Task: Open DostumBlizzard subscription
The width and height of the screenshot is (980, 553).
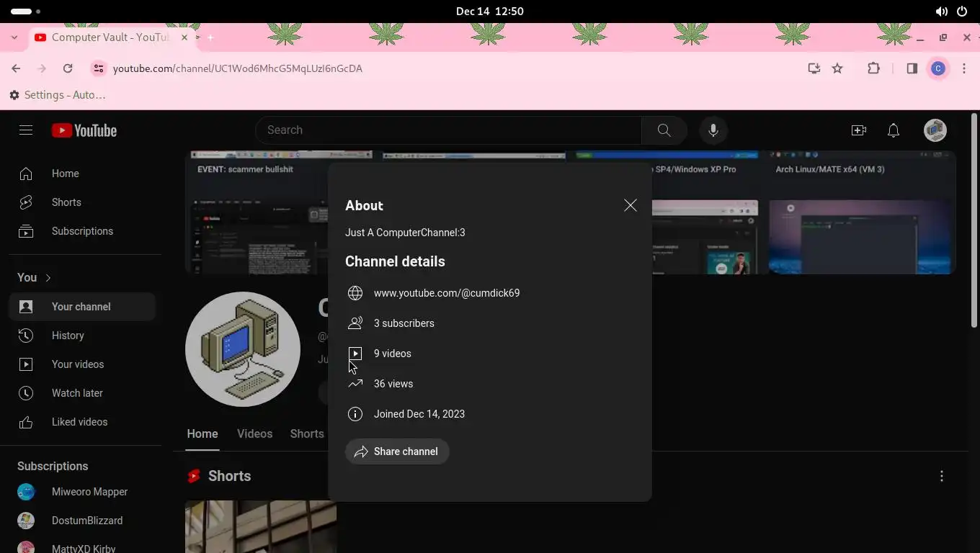Action: (82, 521)
